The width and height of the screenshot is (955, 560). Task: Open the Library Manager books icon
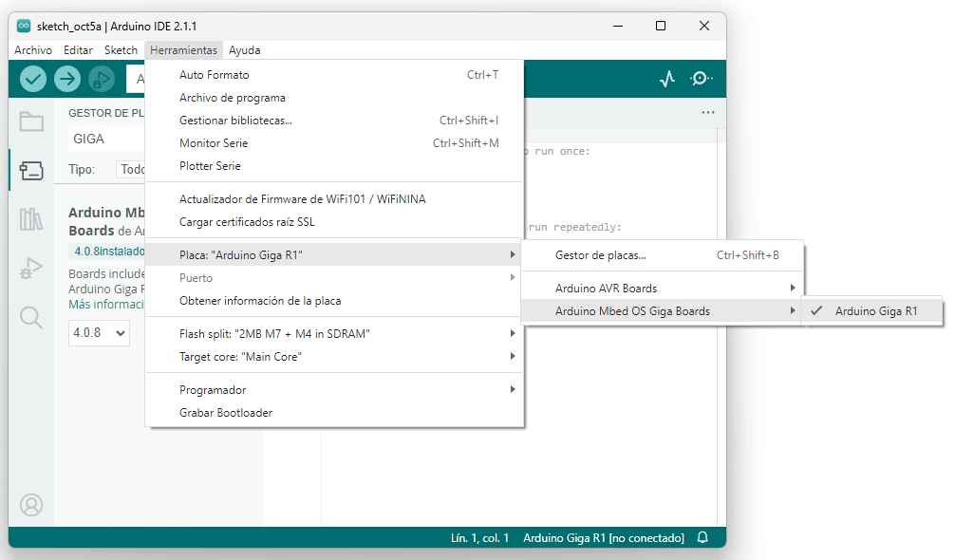click(x=31, y=220)
